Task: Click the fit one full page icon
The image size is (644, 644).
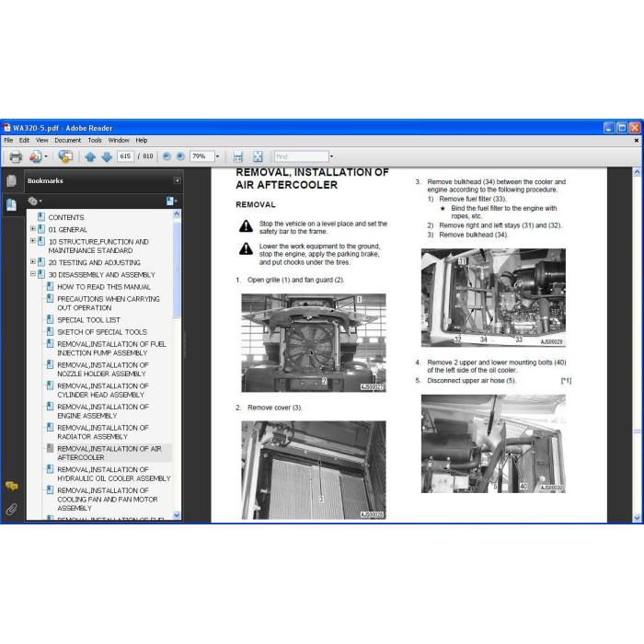Action: [x=258, y=156]
